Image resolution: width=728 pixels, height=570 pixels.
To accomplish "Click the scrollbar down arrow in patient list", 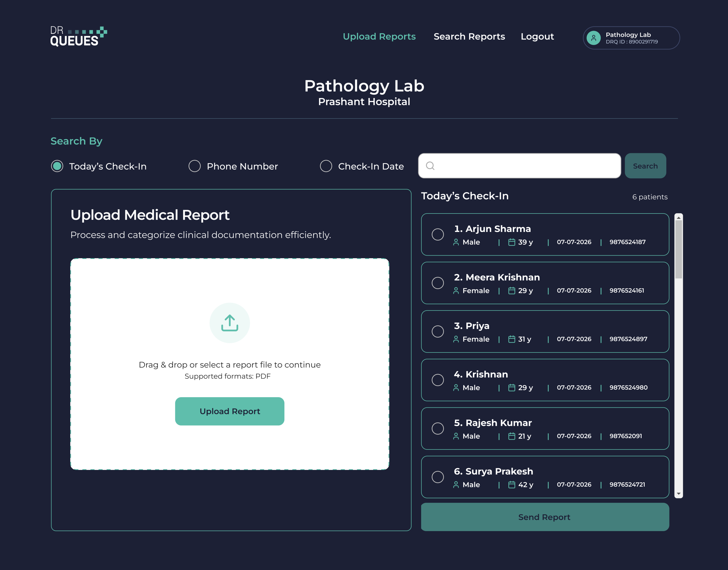I will (679, 494).
